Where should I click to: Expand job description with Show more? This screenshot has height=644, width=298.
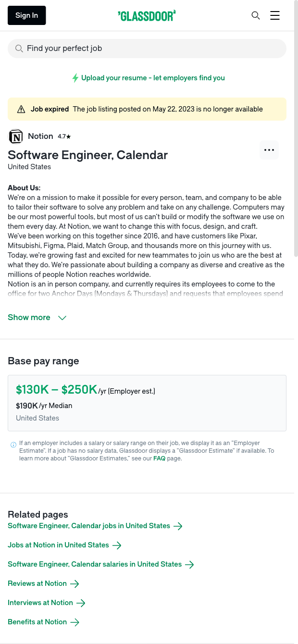[x=29, y=318]
